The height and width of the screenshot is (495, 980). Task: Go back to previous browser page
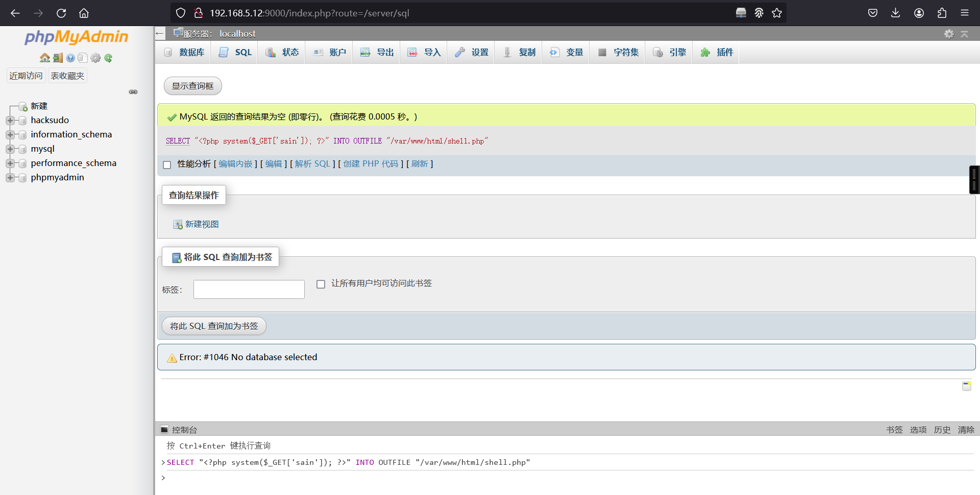click(x=15, y=13)
